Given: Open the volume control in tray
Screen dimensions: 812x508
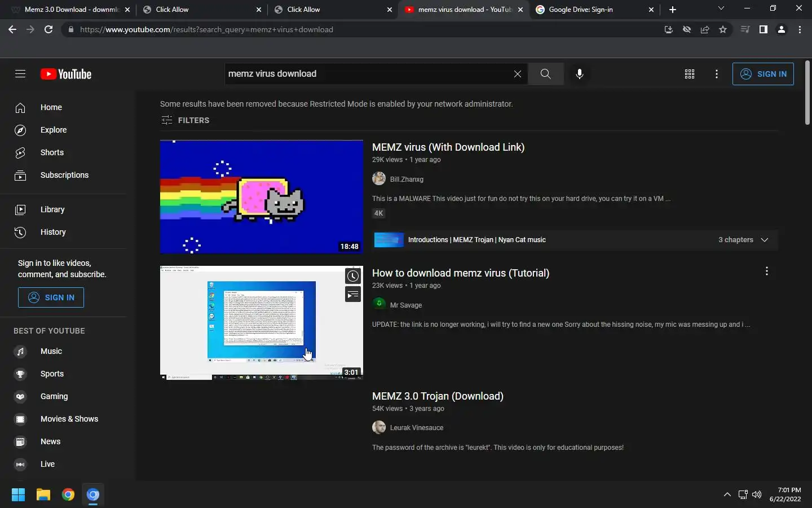Looking at the screenshot, I should click(757, 494).
